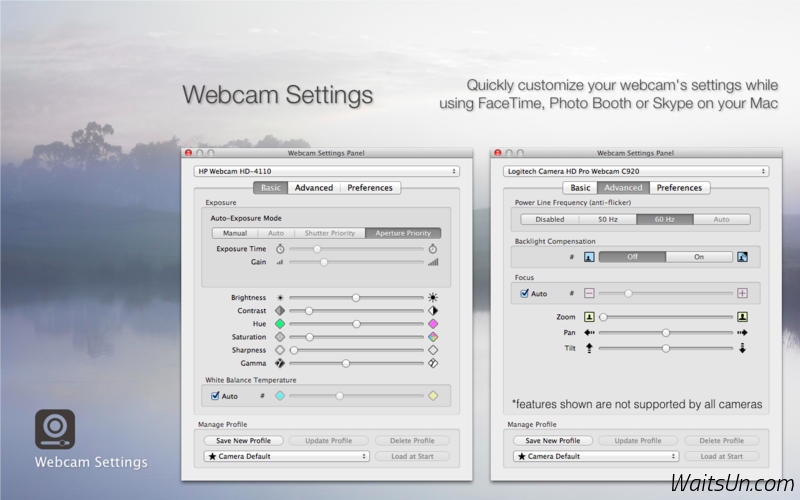Toggle the Auto checkbox under Focus

524,294
